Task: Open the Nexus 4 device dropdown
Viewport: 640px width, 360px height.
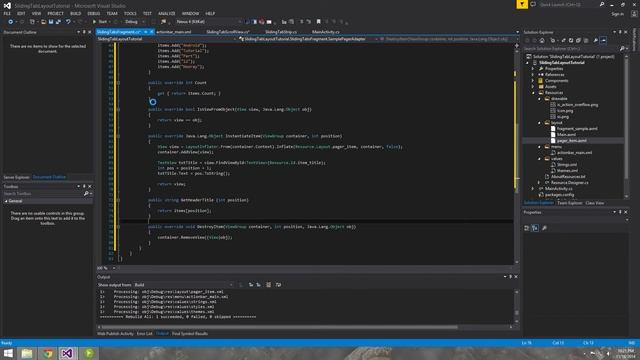Action: pyautogui.click(x=209, y=22)
